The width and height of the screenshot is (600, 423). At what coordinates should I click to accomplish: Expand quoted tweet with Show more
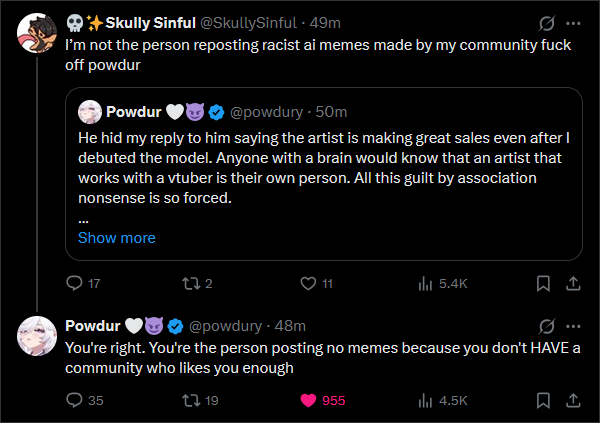click(x=117, y=238)
